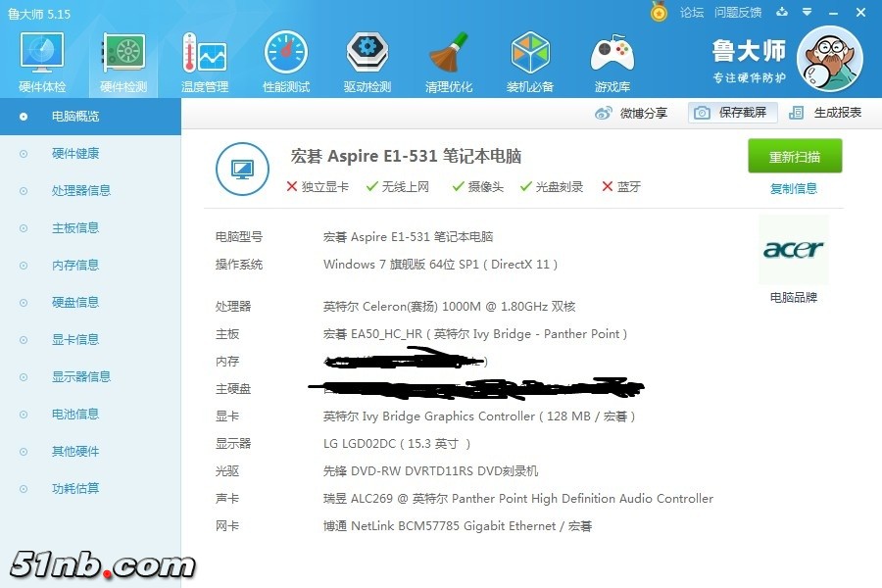882x588 pixels.
Task: Open the 硬件体检 hardware checkup icon
Action: [x=42, y=61]
